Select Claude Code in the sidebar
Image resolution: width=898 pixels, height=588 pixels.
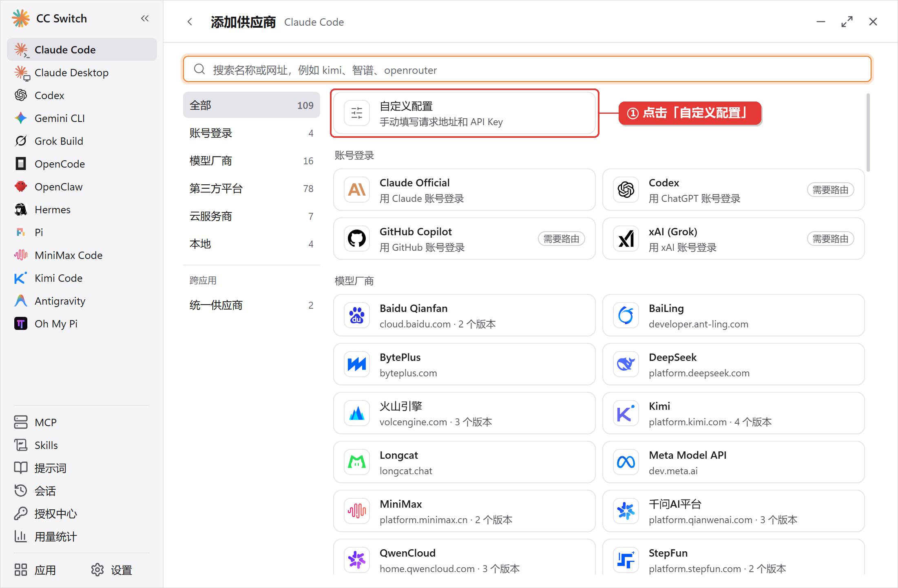82,50
